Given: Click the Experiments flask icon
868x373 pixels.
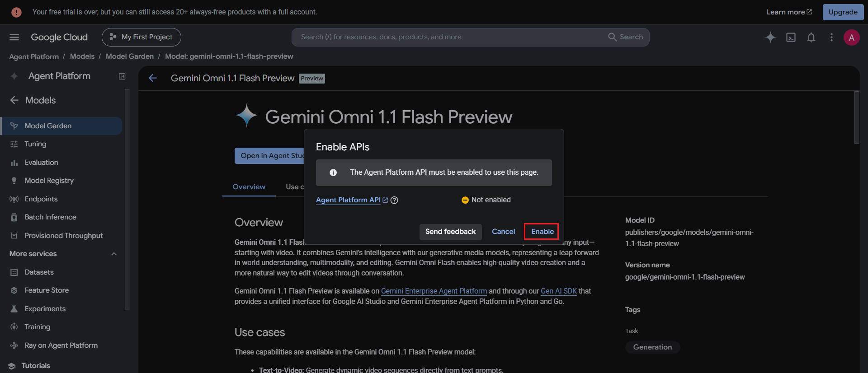Looking at the screenshot, I should coord(14,309).
